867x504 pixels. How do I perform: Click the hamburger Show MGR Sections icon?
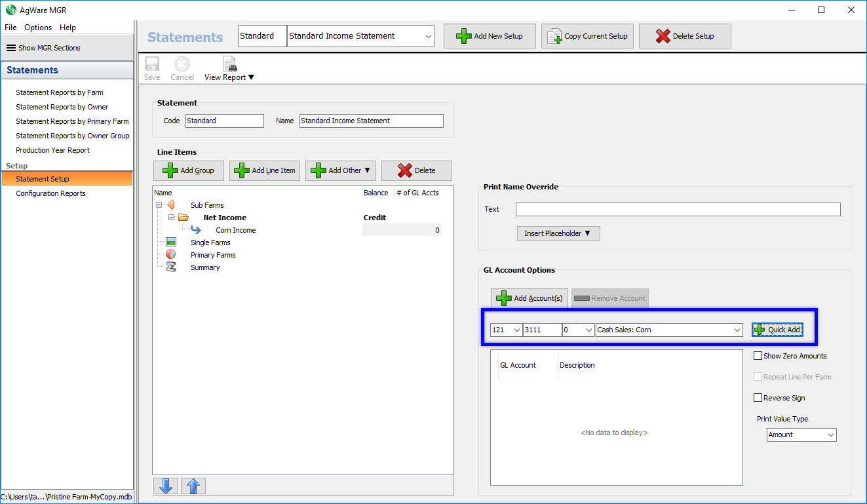[x=11, y=48]
